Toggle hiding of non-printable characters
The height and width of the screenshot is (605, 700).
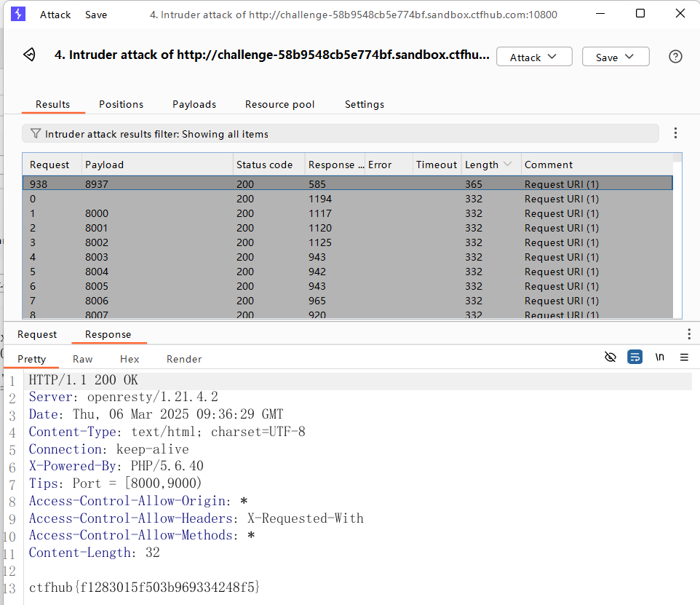click(x=610, y=357)
